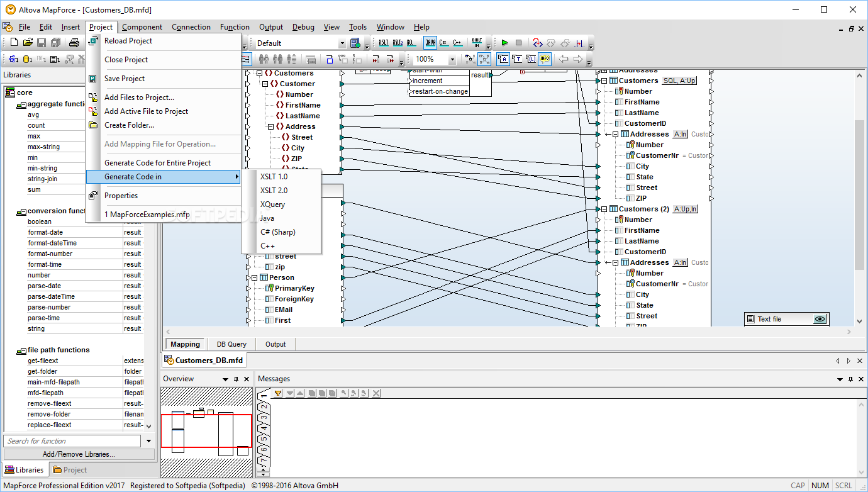Click the filter icon in Messages
Image resolution: width=868 pixels, height=492 pixels.
[277, 393]
